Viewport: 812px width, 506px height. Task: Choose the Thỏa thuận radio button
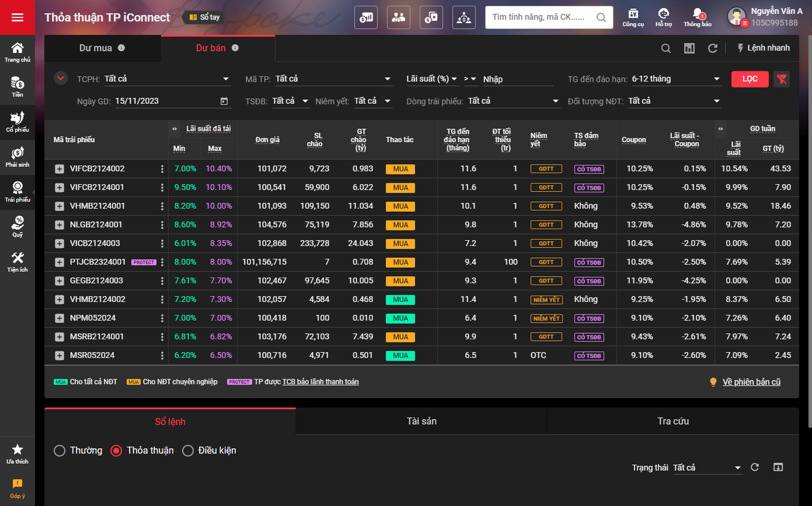tap(116, 451)
